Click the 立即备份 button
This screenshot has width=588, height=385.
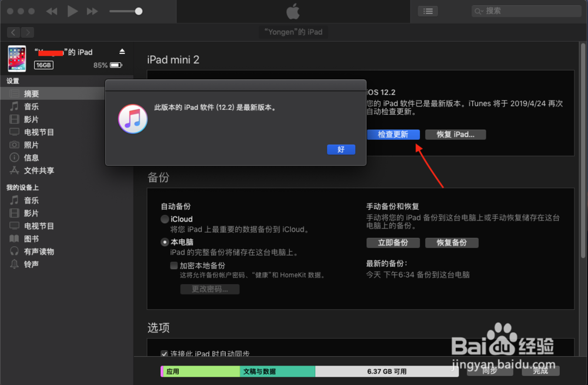[393, 243]
